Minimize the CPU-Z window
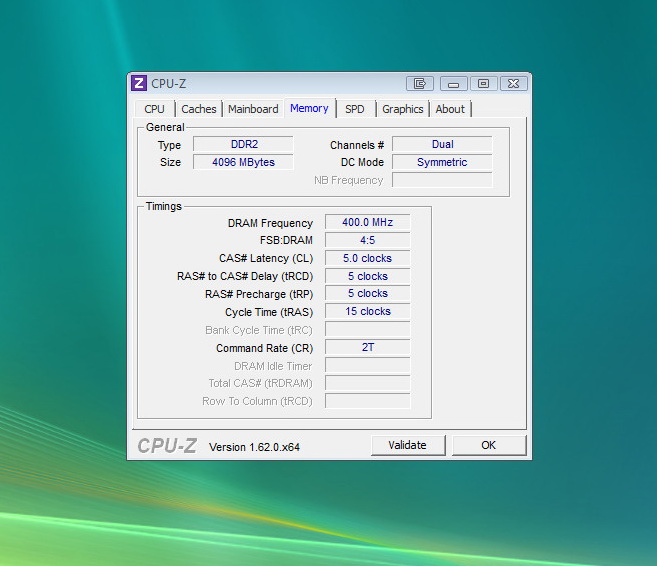 click(x=454, y=83)
